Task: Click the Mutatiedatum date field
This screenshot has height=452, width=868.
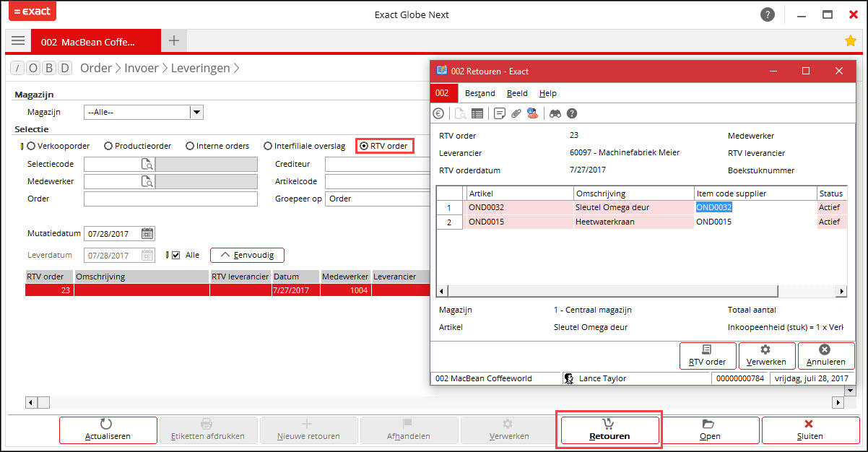Action: click(113, 234)
